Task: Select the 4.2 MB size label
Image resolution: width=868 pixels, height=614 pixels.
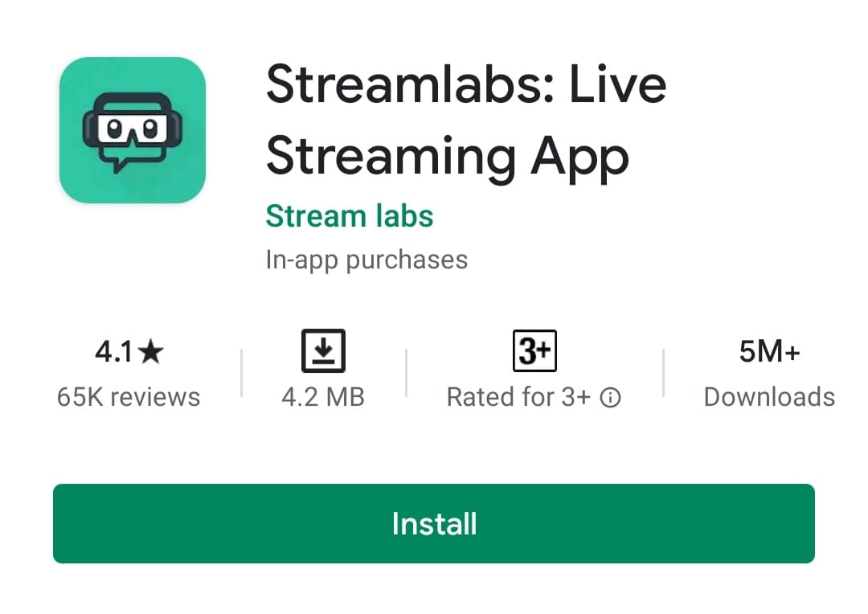Action: tap(323, 398)
